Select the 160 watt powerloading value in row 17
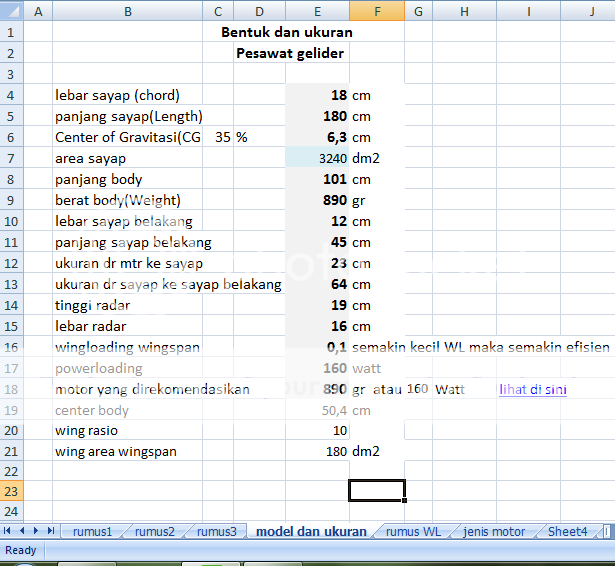Screen dimensions: 615x566 (x=317, y=368)
